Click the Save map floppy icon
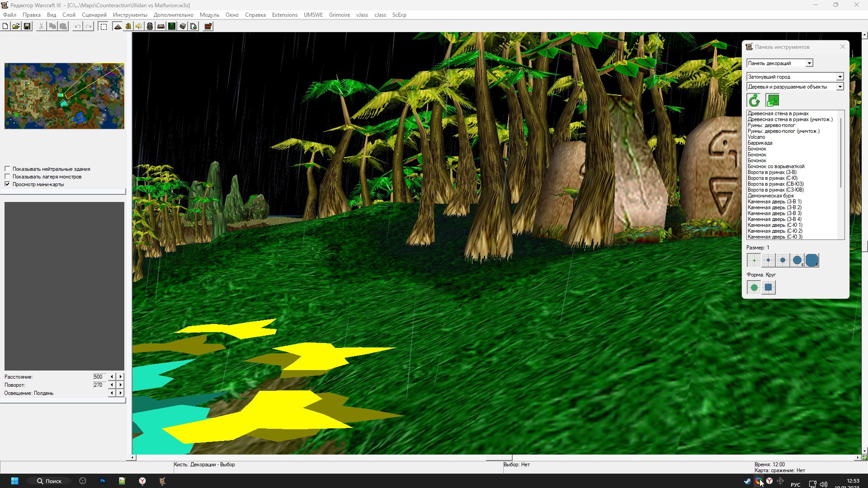 point(27,26)
